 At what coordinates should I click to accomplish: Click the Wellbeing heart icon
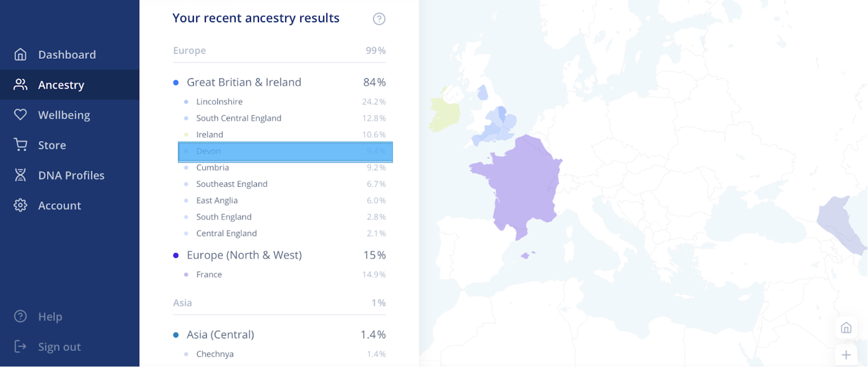pos(20,115)
